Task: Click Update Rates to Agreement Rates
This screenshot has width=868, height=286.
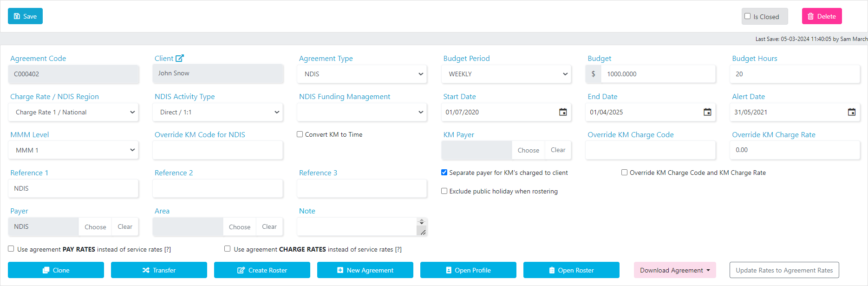Action: click(784, 270)
